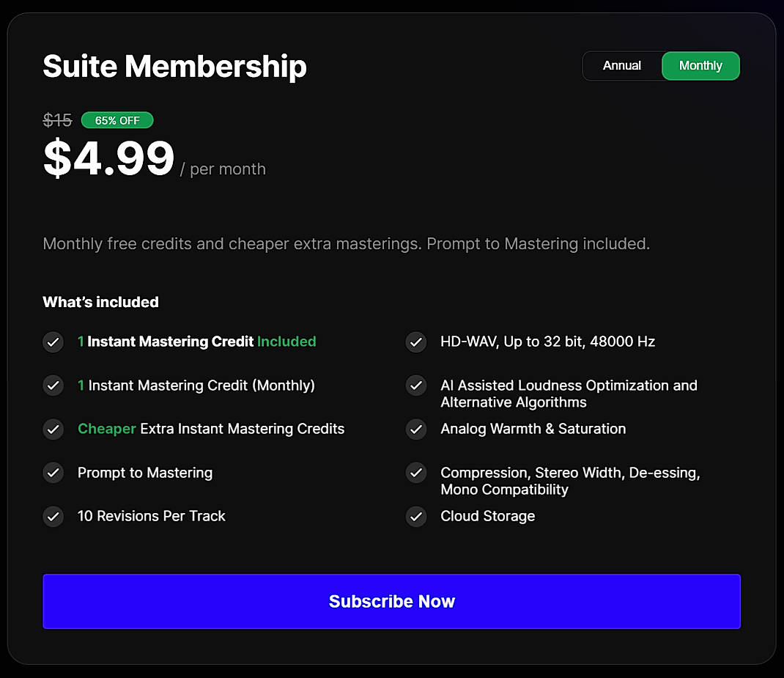The width and height of the screenshot is (784, 678).
Task: Click the Suite Membership heading
Action: pyautogui.click(x=174, y=67)
